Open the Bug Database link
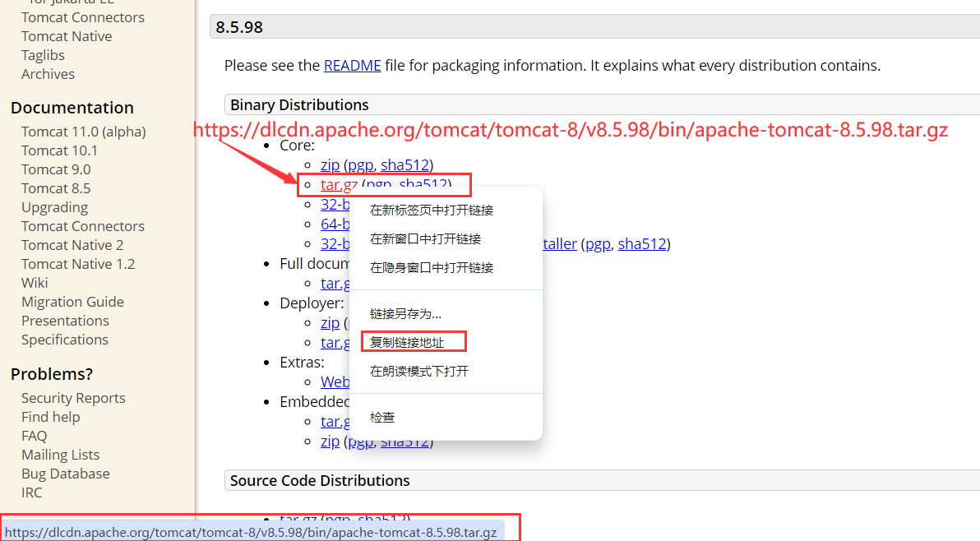The height and width of the screenshot is (541, 980). click(65, 474)
